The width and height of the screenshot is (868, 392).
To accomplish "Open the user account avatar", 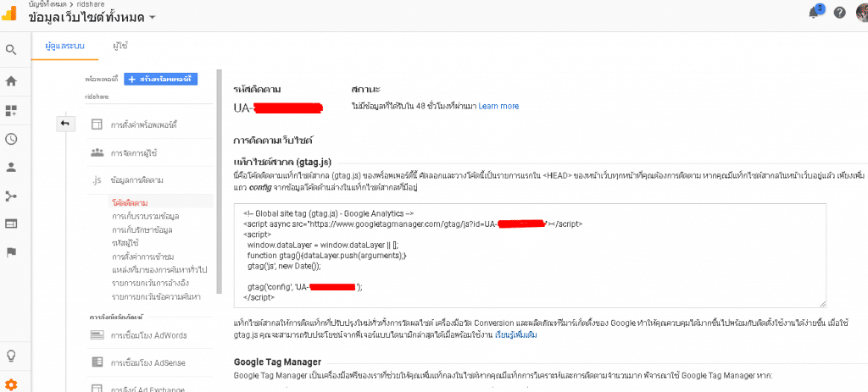I will pyautogui.click(x=862, y=12).
